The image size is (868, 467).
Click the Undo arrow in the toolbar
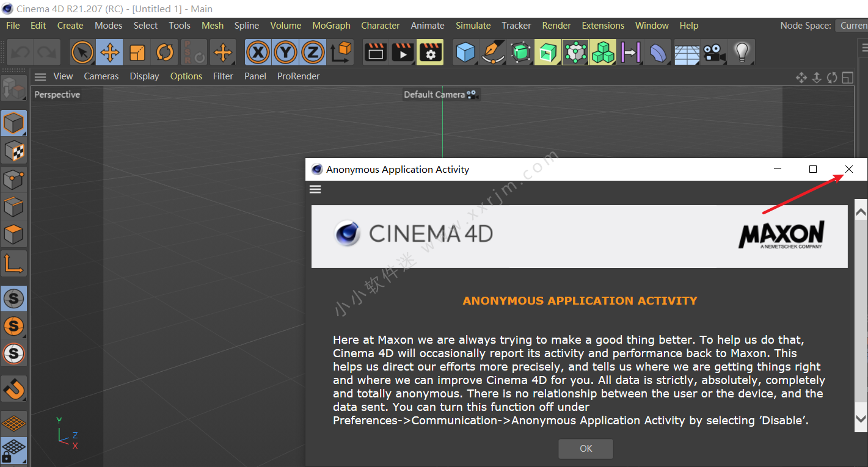20,52
